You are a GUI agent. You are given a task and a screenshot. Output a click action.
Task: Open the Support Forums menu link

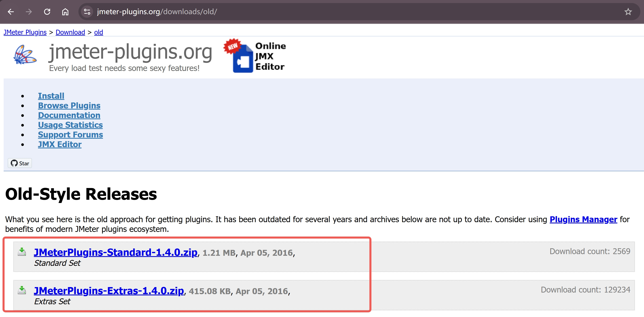tap(70, 135)
